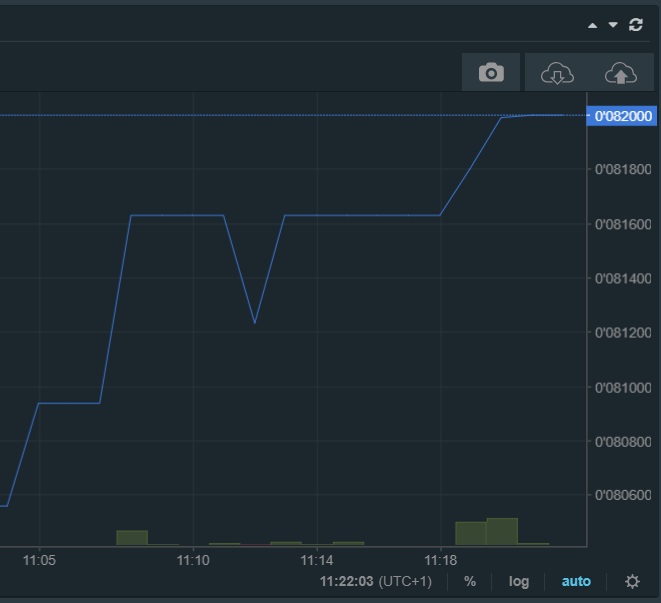Viewport: 661px width, 603px height.
Task: Click the cloud download icon
Action: pos(557,73)
